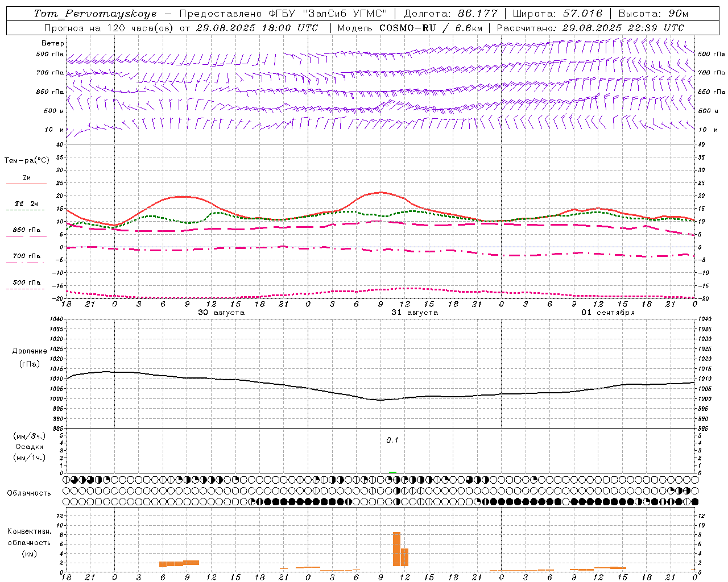Image resolution: width=728 pixels, height=582 pixels.
Task: Click the "10 м" wind level label on left
Action: point(55,130)
